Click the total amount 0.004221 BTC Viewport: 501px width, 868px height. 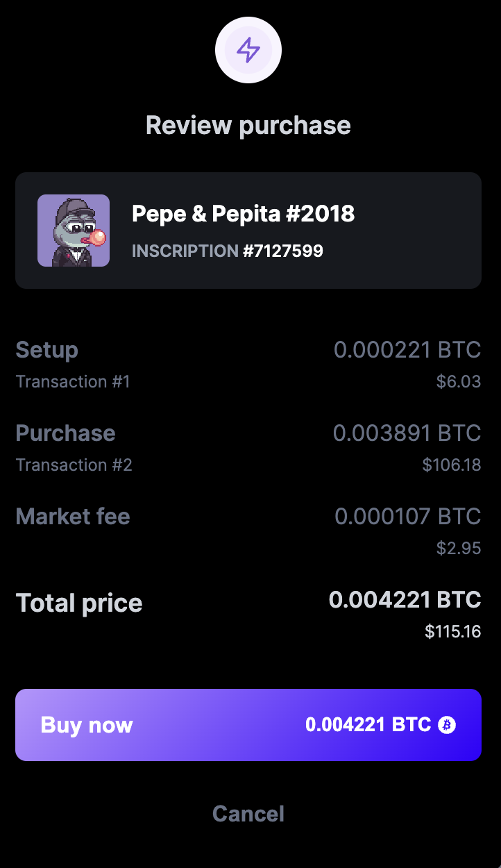click(405, 600)
